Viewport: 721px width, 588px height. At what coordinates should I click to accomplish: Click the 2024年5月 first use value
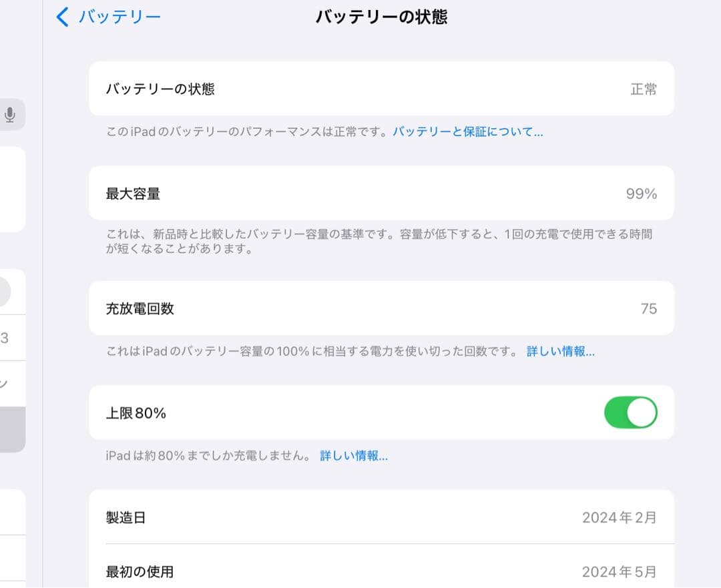618,571
